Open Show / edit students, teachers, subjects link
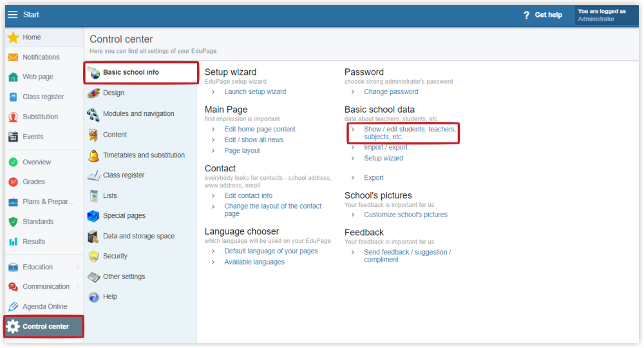 [x=410, y=133]
